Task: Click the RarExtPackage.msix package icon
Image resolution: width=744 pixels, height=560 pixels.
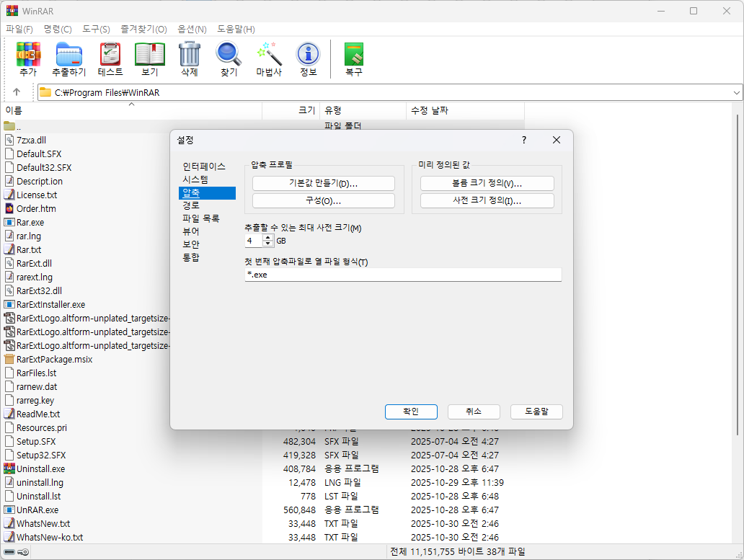Action: [9, 359]
